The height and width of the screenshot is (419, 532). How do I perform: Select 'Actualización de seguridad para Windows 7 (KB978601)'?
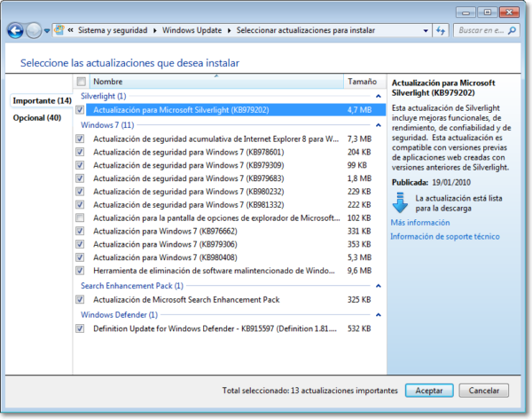236,152
